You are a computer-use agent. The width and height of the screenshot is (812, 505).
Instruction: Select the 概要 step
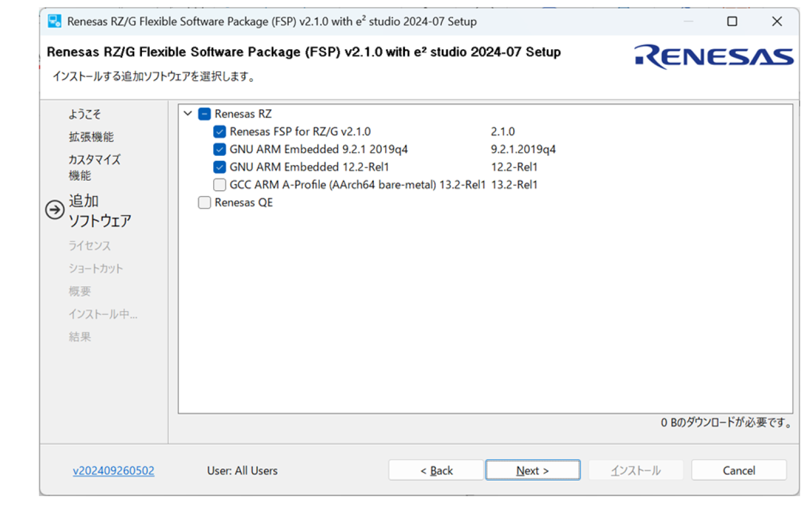click(80, 291)
